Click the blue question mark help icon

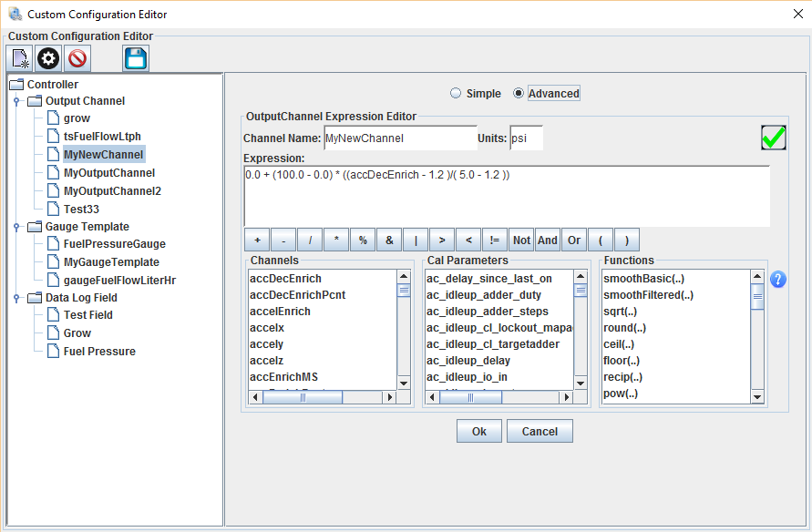pos(777,279)
